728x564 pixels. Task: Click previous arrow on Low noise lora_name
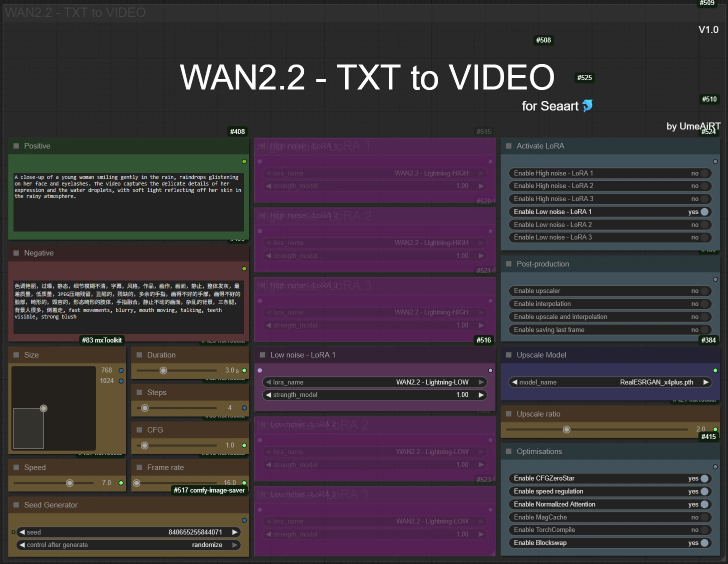click(268, 382)
